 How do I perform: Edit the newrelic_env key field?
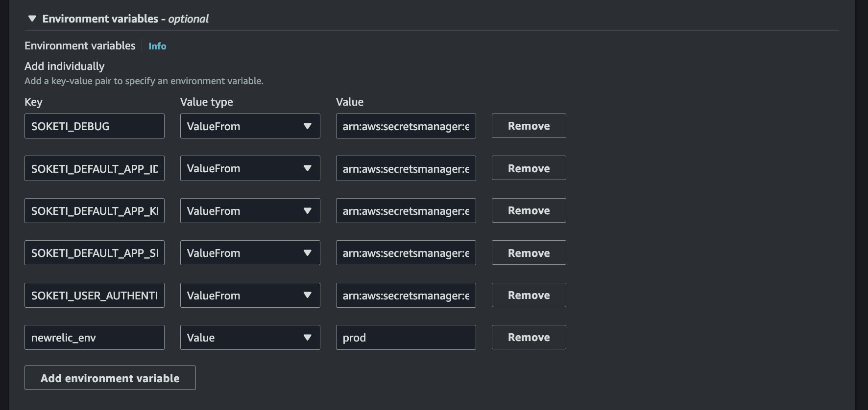[x=95, y=338]
